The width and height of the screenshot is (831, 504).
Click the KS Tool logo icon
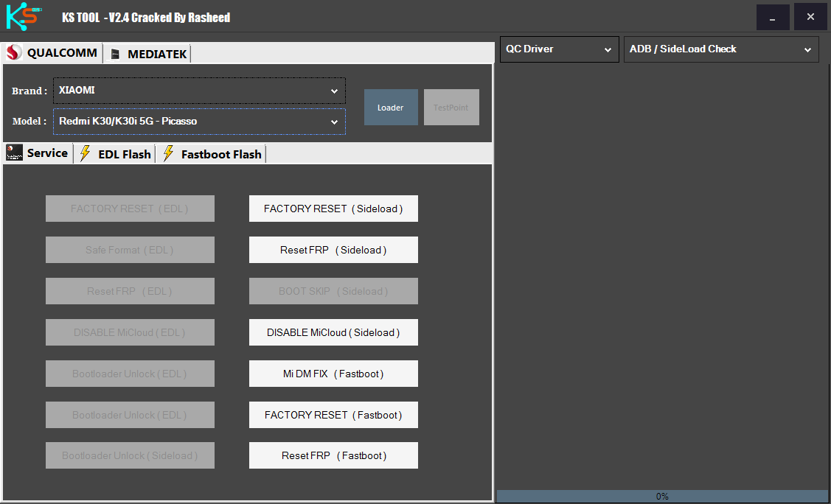click(x=23, y=16)
